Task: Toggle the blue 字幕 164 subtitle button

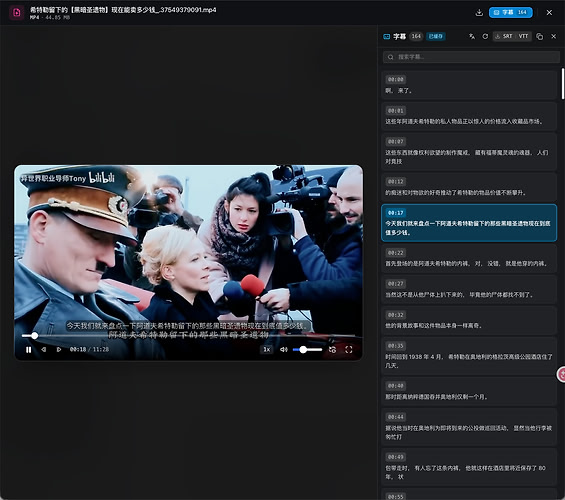Action: (x=511, y=12)
